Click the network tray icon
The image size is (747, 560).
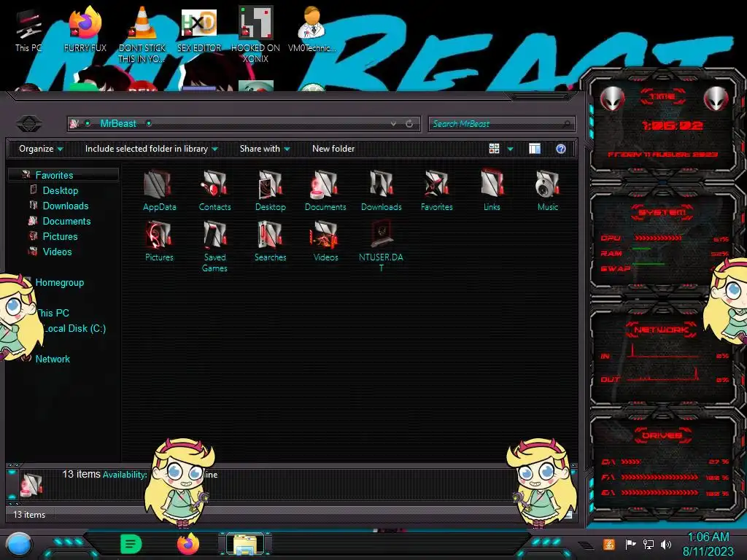tap(649, 544)
